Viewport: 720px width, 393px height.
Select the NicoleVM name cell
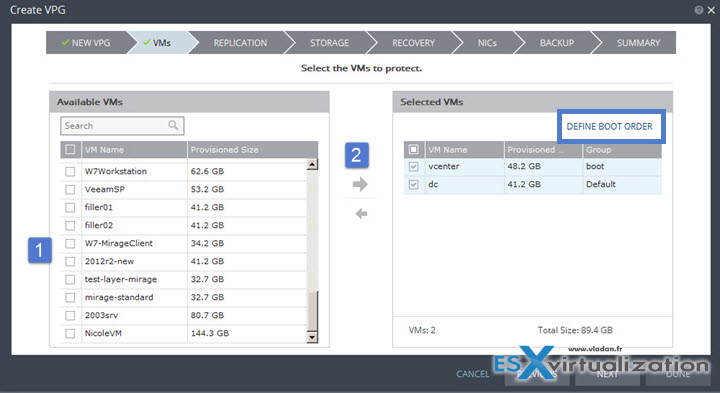tap(134, 333)
